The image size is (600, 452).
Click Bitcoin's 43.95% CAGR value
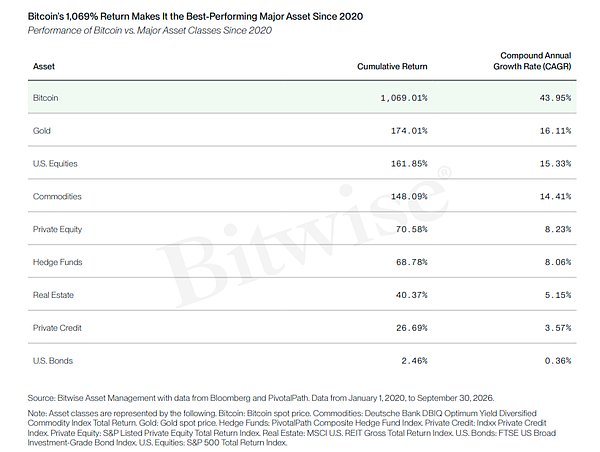(x=555, y=98)
